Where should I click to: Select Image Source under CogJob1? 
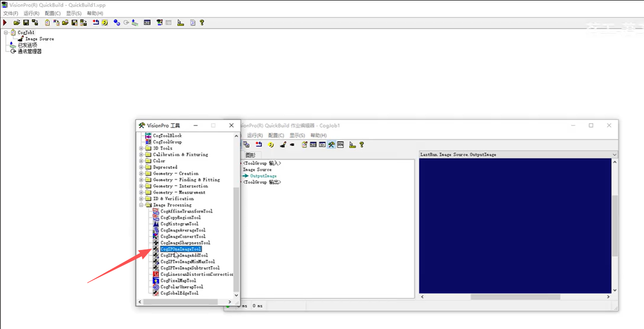tap(39, 39)
